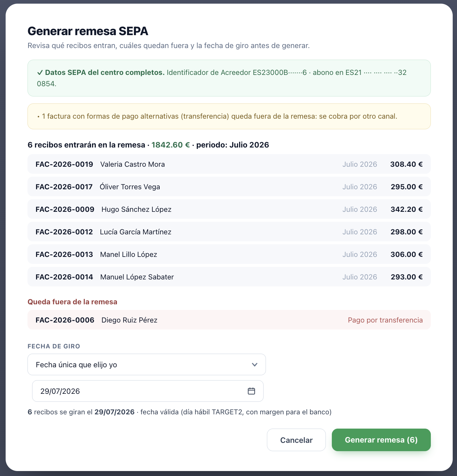Open the calendar picker icon
This screenshot has height=476, width=457.
point(251,391)
